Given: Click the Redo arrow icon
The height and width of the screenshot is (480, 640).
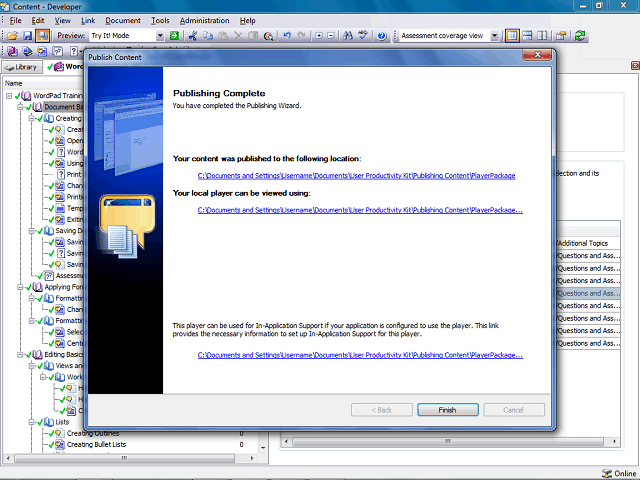Looking at the screenshot, I should [302, 36].
